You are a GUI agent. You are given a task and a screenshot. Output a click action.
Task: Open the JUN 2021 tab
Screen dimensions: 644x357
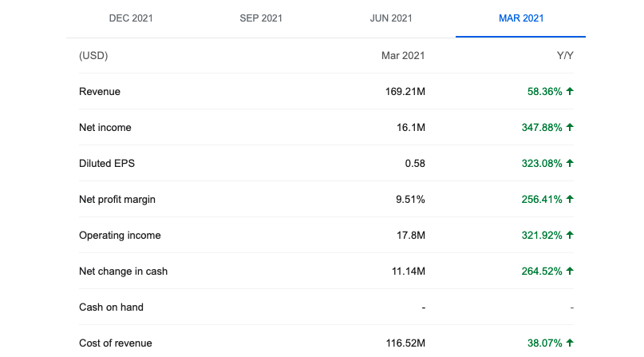coord(390,18)
